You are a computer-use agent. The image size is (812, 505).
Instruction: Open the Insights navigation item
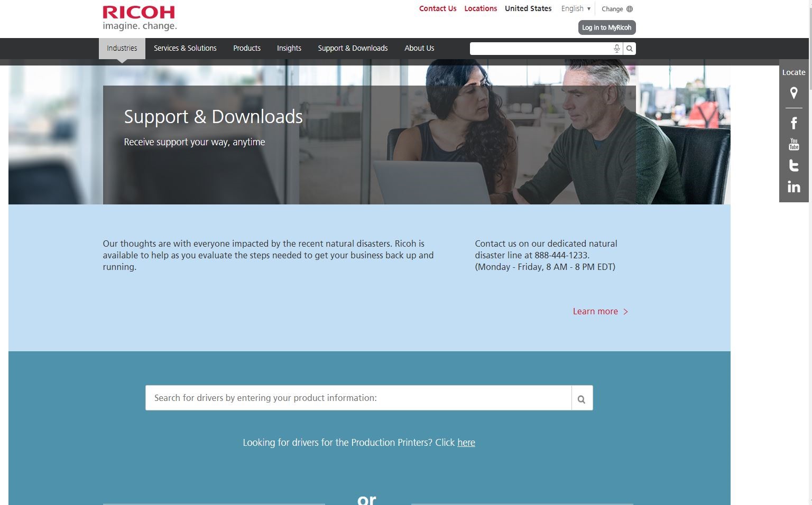click(x=289, y=48)
